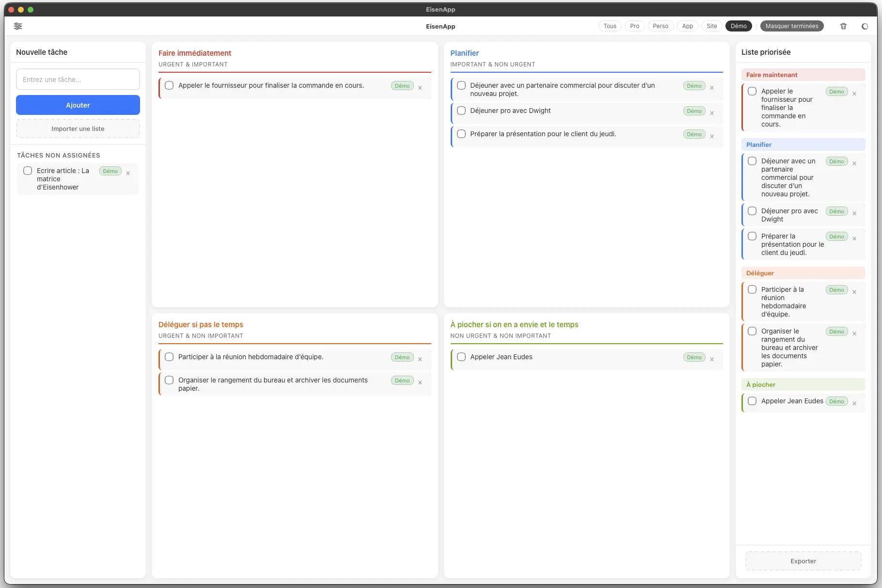Viewport: 882px width, 588px height.
Task: Click "Importer une liste"
Action: click(x=78, y=128)
